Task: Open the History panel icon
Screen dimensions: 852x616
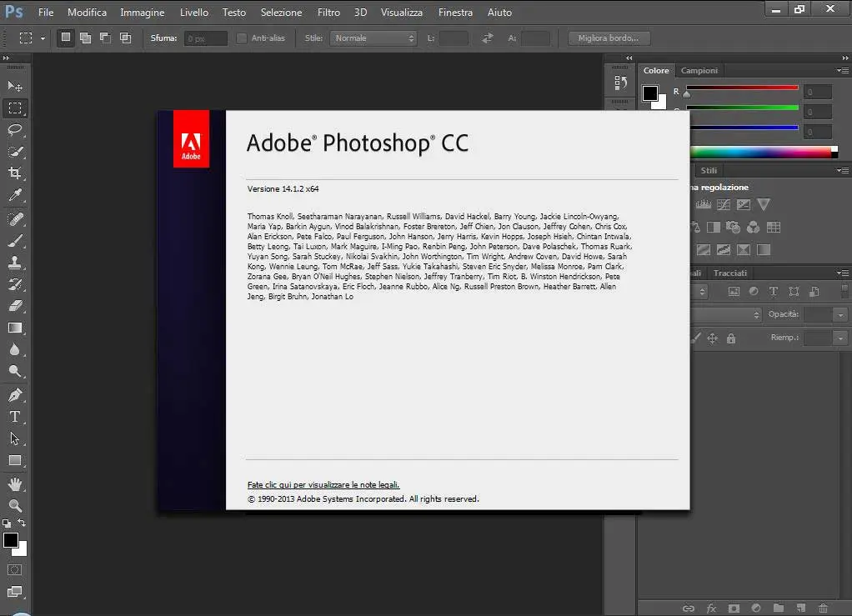Action: [620, 83]
